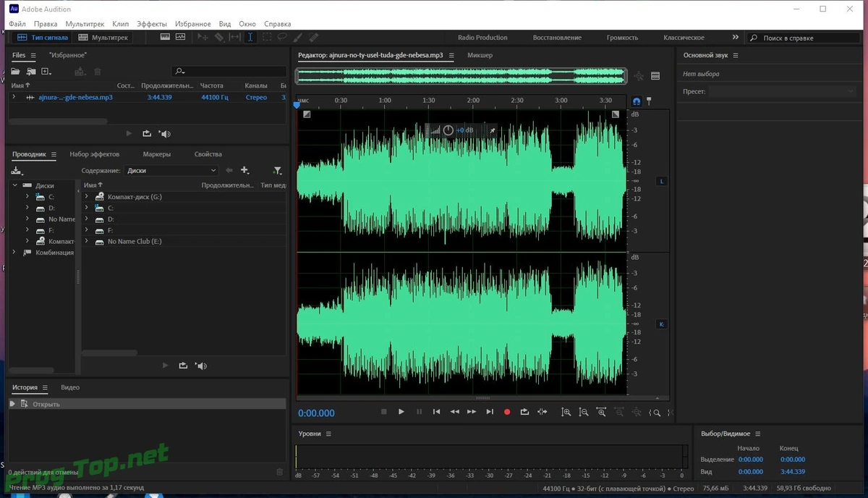The height and width of the screenshot is (498, 868).
Task: Select Громкость workspace
Action: 622,38
